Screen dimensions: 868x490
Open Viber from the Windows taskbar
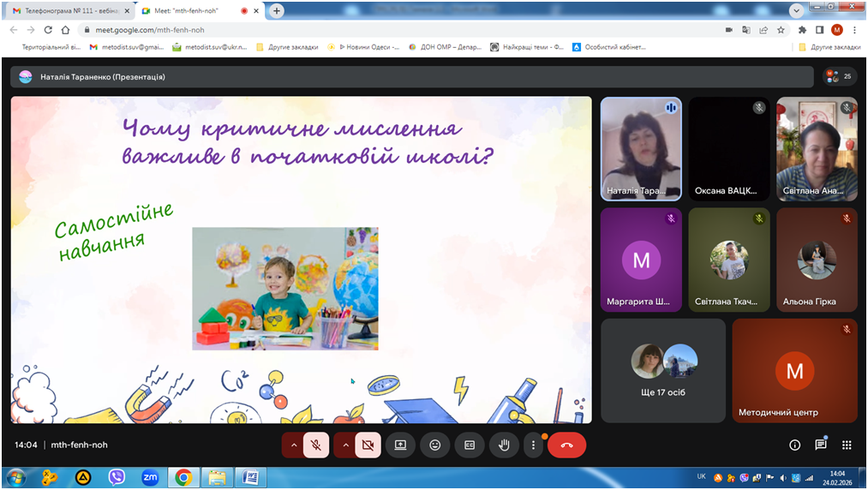pyautogui.click(x=117, y=476)
